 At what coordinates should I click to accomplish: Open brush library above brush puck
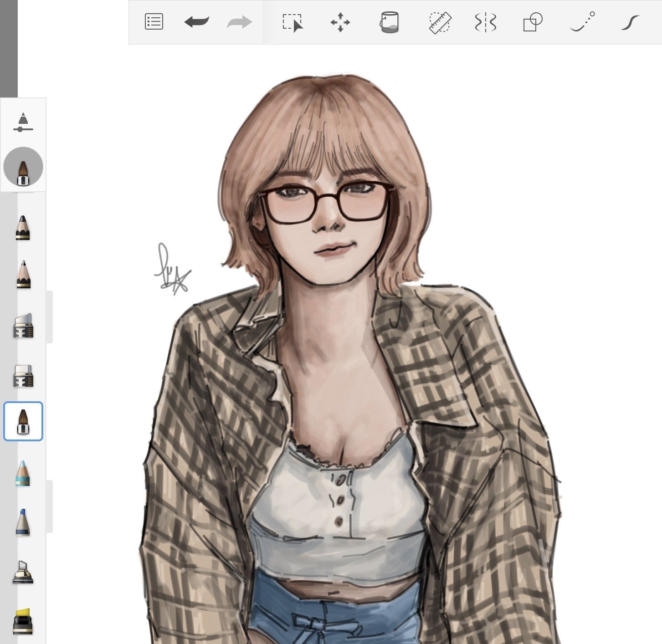[x=23, y=123]
